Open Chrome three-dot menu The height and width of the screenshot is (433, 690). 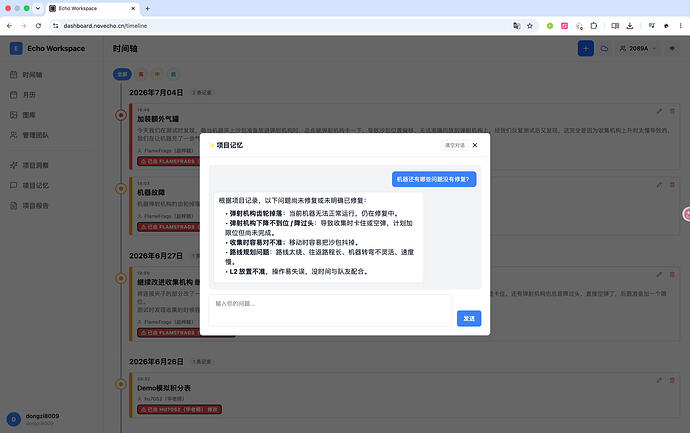click(681, 26)
